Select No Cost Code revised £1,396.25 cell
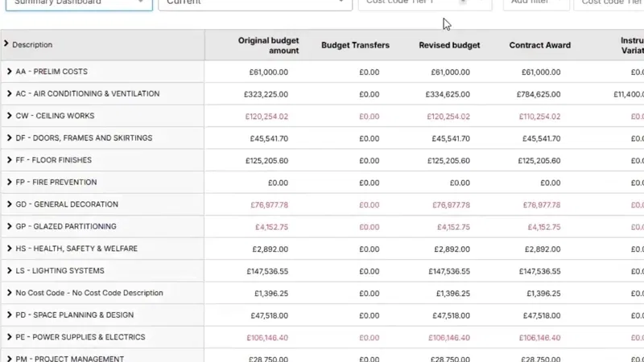This screenshot has height=362, width=644. point(453,294)
